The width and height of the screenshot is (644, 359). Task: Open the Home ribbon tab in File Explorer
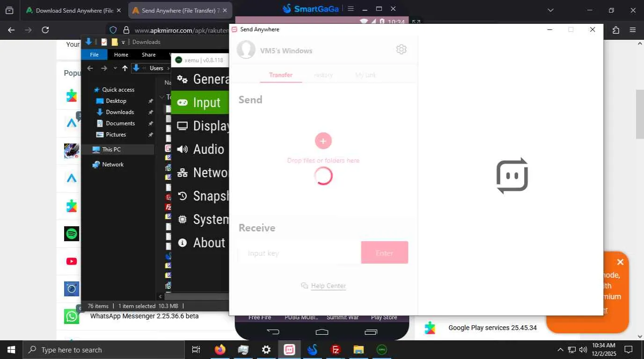[x=121, y=55]
